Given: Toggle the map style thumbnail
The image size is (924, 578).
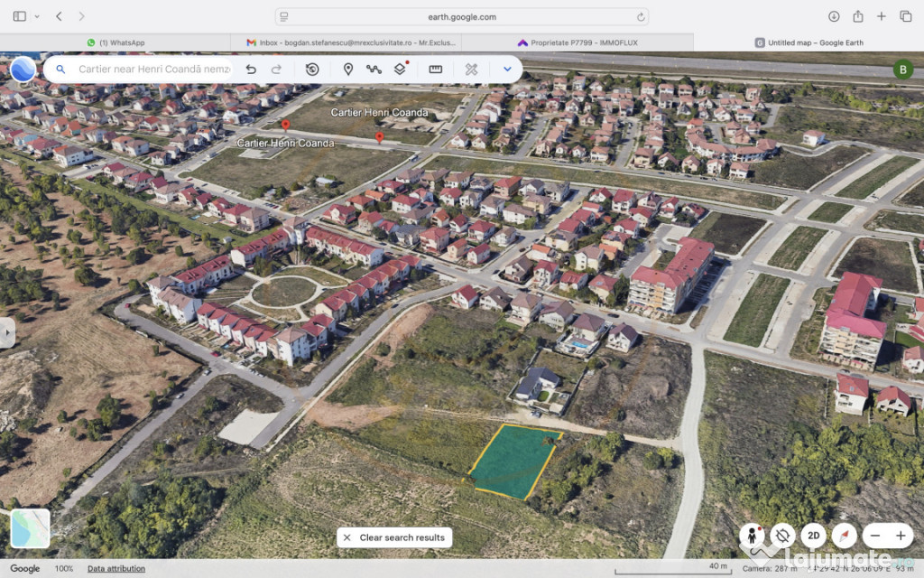Looking at the screenshot, I should 30,528.
